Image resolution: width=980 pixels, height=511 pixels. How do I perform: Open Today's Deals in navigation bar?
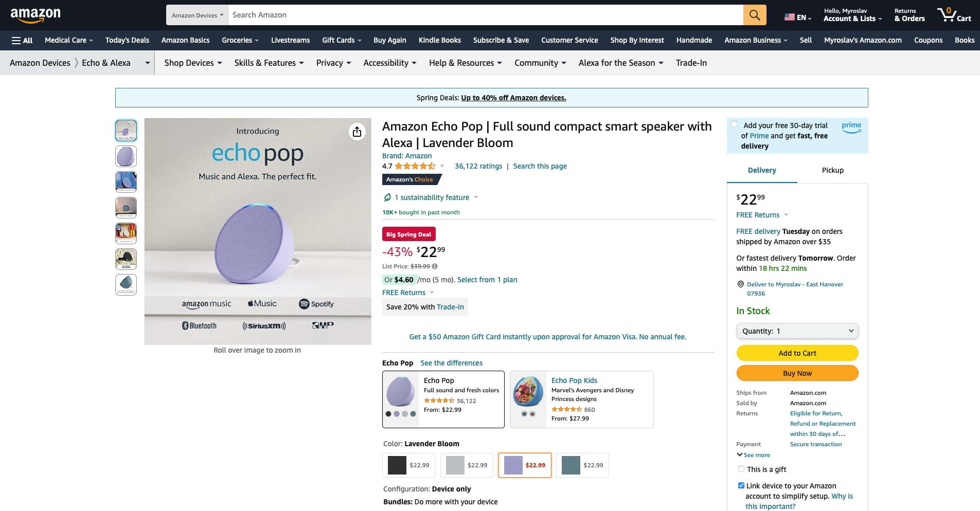click(127, 40)
